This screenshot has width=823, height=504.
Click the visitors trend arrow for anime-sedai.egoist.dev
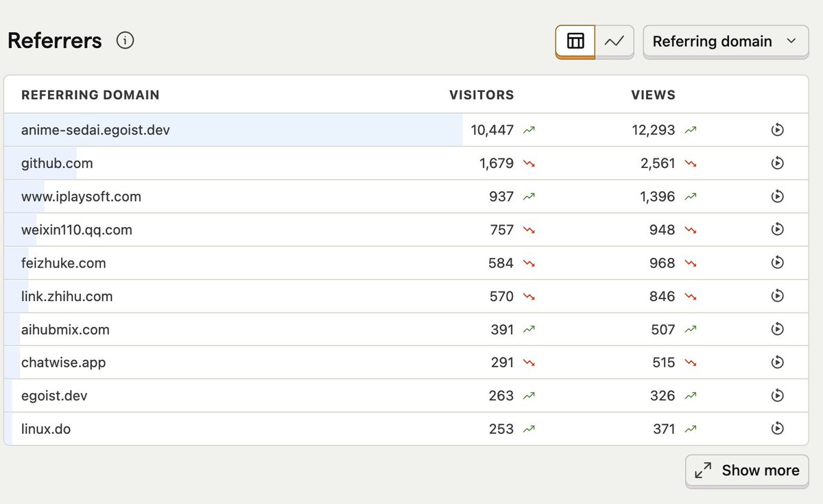tap(529, 130)
